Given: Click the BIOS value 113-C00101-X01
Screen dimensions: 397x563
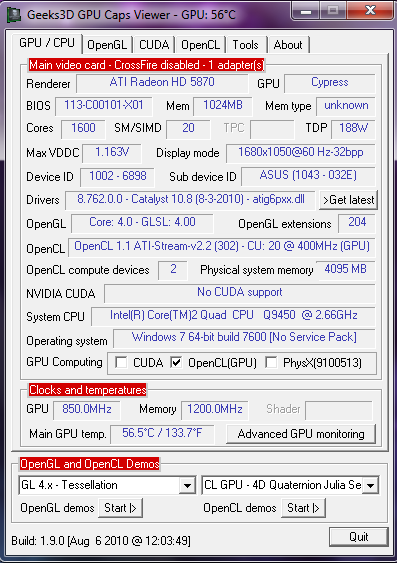Looking at the screenshot, I should [104, 106].
